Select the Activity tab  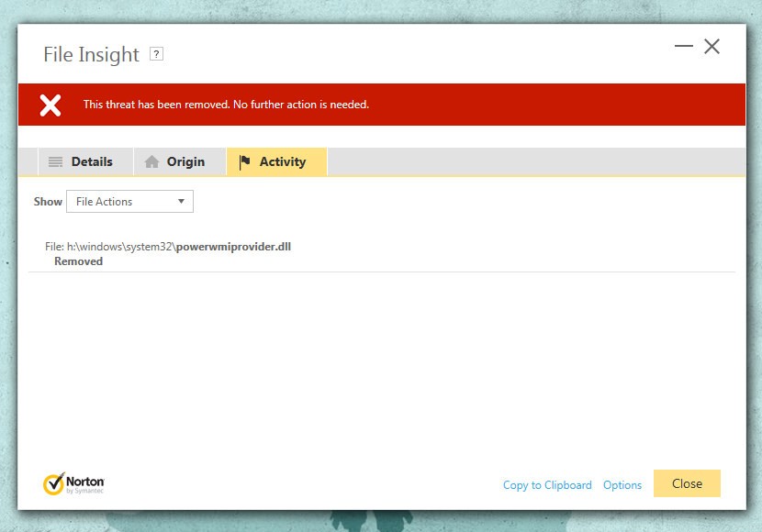click(277, 161)
